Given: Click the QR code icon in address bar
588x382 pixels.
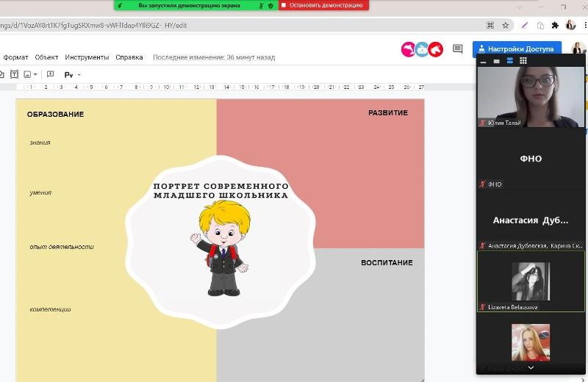Looking at the screenshot, I should click(490, 25).
